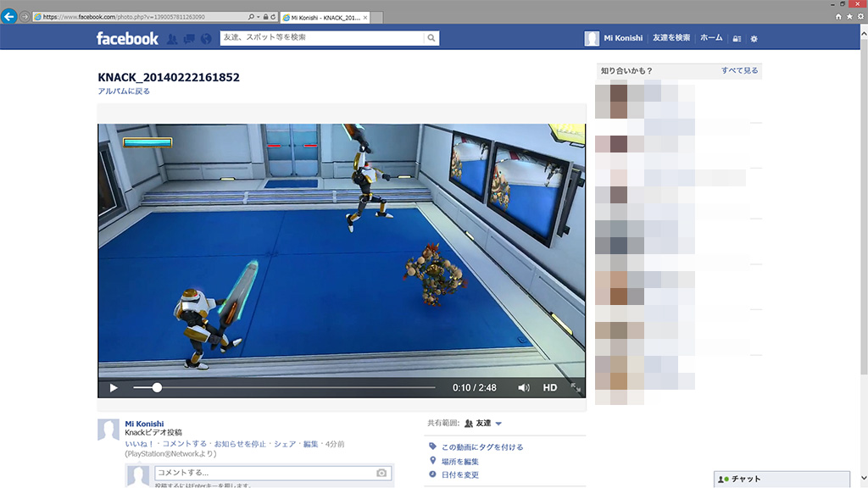Image resolution: width=868 pixels, height=488 pixels.
Task: Click the tag icon beside この動画にタグを付ける
Action: 432,446
